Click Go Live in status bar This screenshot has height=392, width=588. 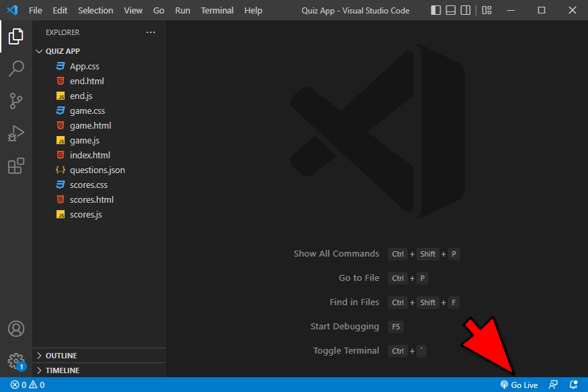(519, 385)
